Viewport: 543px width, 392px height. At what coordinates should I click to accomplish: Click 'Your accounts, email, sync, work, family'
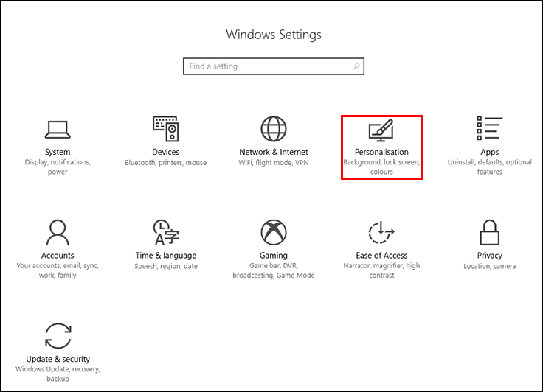click(58, 270)
